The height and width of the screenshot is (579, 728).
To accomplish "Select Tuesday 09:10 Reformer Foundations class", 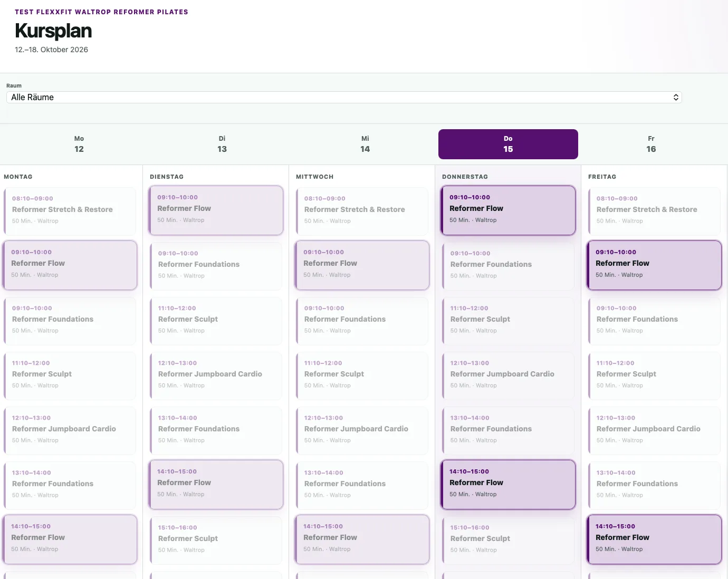I will pos(216,266).
